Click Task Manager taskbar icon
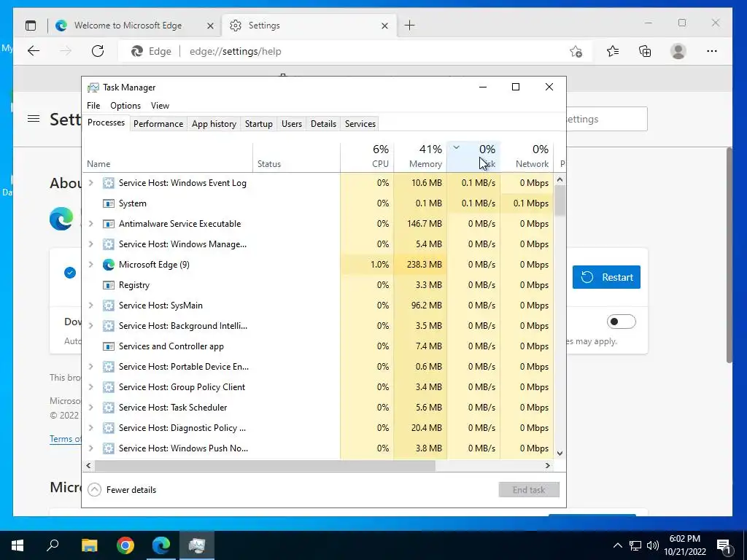 tap(197, 545)
